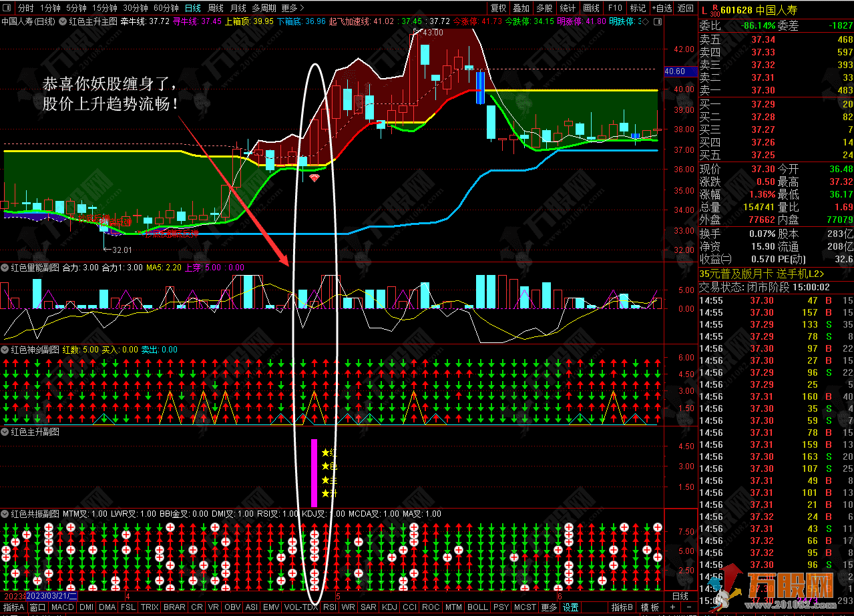
Task: Activate the 画线 drawing tool
Action: (x=591, y=8)
